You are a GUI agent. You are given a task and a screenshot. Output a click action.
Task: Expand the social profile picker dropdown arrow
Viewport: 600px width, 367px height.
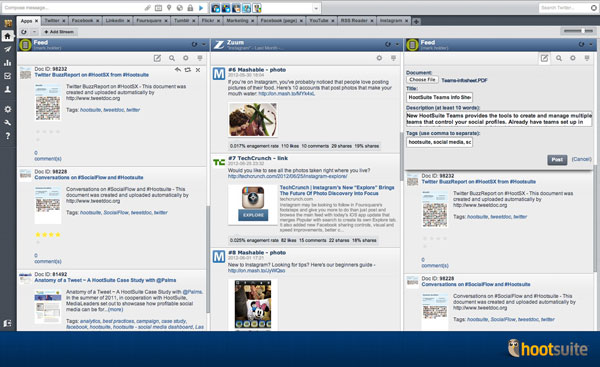[316, 8]
